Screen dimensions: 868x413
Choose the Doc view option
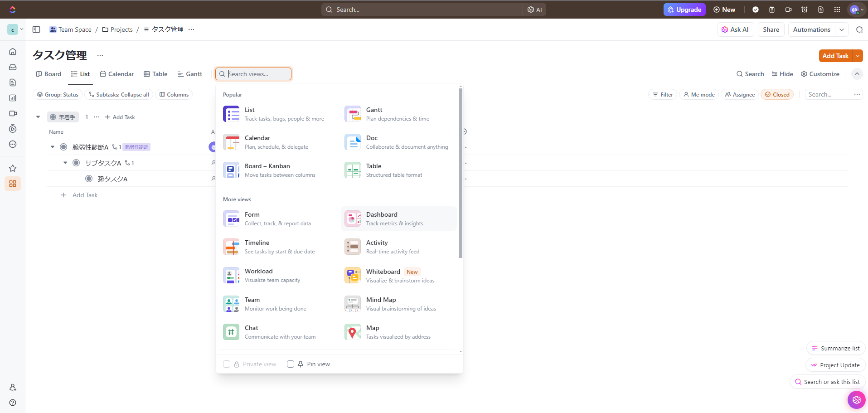click(x=399, y=142)
